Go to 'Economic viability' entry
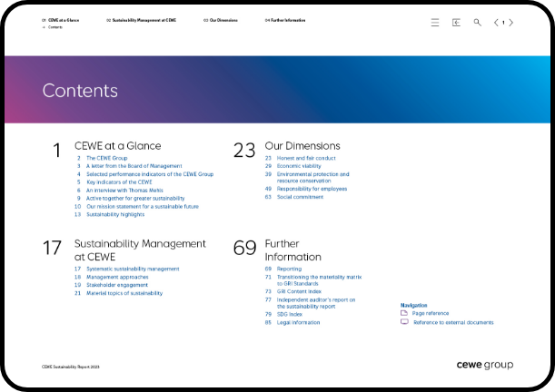The width and height of the screenshot is (555, 392). (299, 166)
